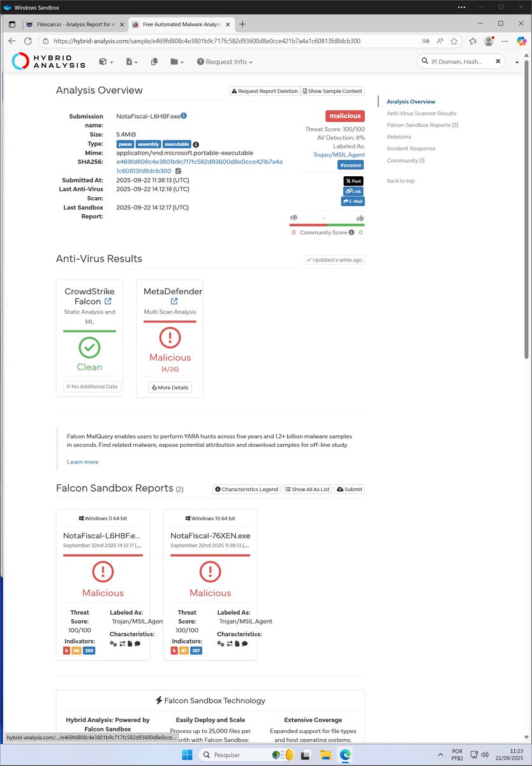Image resolution: width=532 pixels, height=766 pixels.
Task: Vote thumbs up on community score
Action: click(x=360, y=218)
